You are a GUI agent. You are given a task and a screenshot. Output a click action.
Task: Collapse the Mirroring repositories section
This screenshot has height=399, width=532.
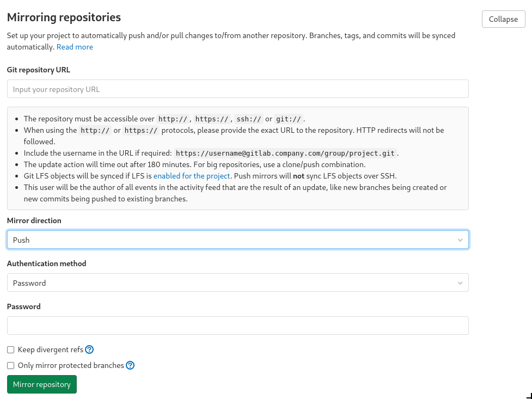(503, 19)
